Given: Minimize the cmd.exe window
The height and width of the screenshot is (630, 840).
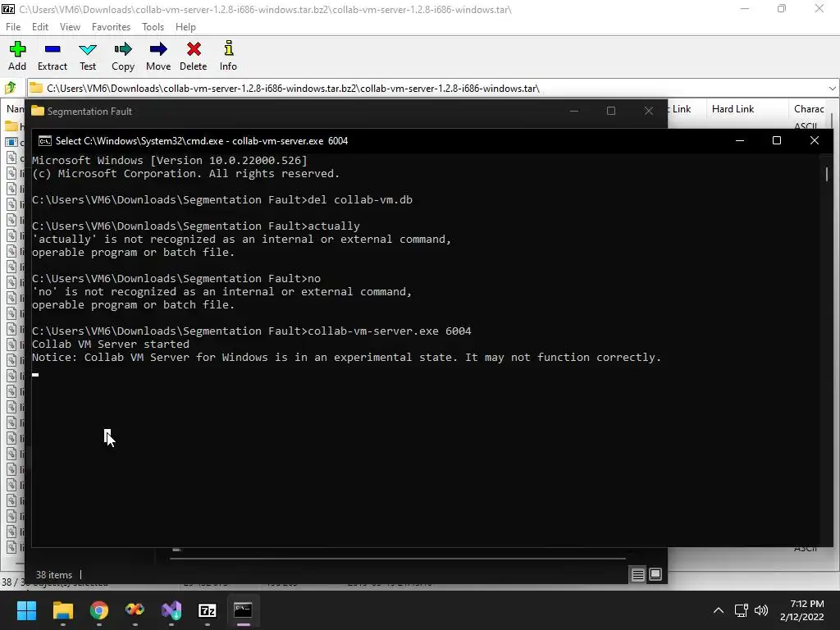Looking at the screenshot, I should point(740,140).
